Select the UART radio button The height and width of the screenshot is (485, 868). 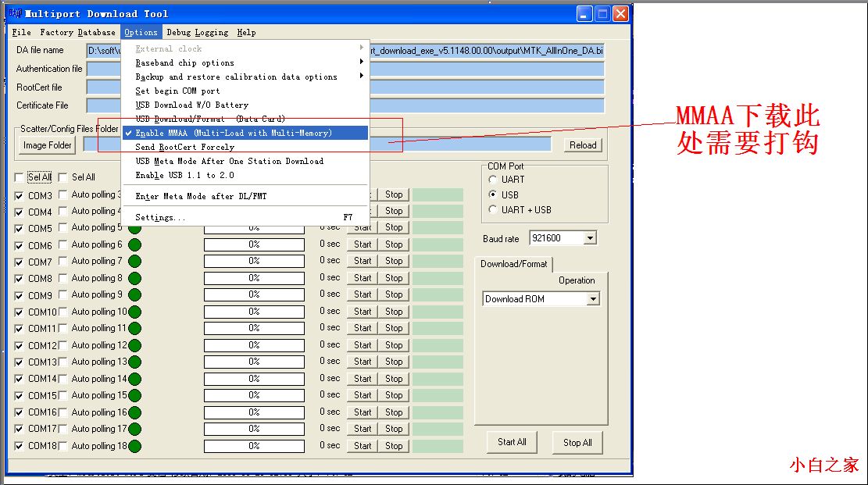[493, 180]
